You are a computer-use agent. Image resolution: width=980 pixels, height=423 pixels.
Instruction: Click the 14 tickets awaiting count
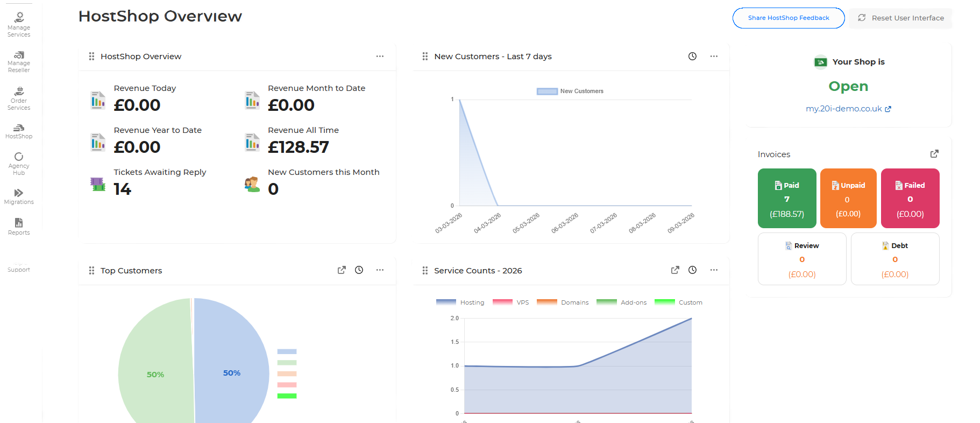123,189
